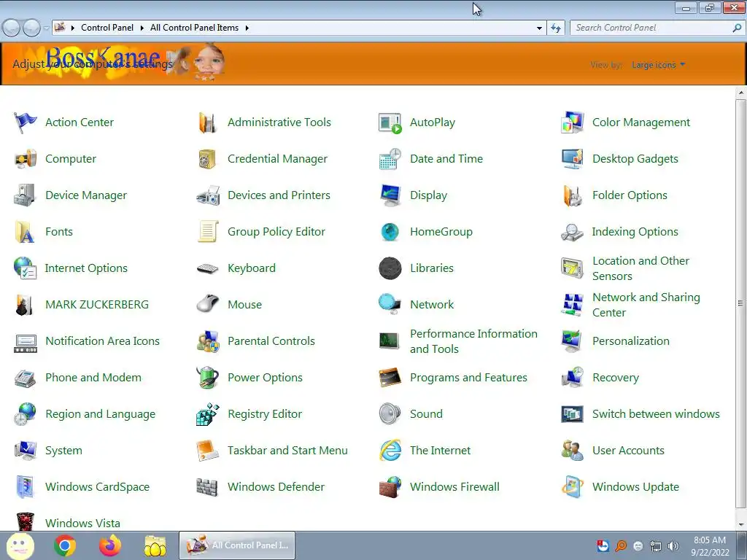Viewport: 747px width, 560px height.
Task: Click the Windows CardSpace link
Action: pos(97,487)
